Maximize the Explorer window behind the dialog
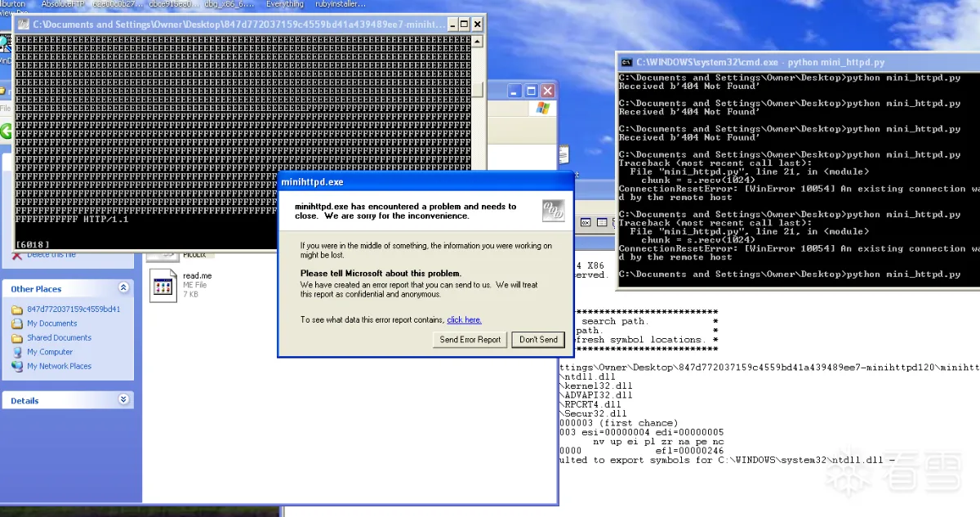The width and height of the screenshot is (980, 517). point(531,91)
